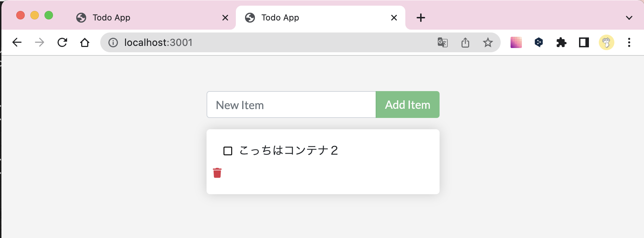Bookmark this page with star icon
This screenshot has height=238, width=644.
488,43
